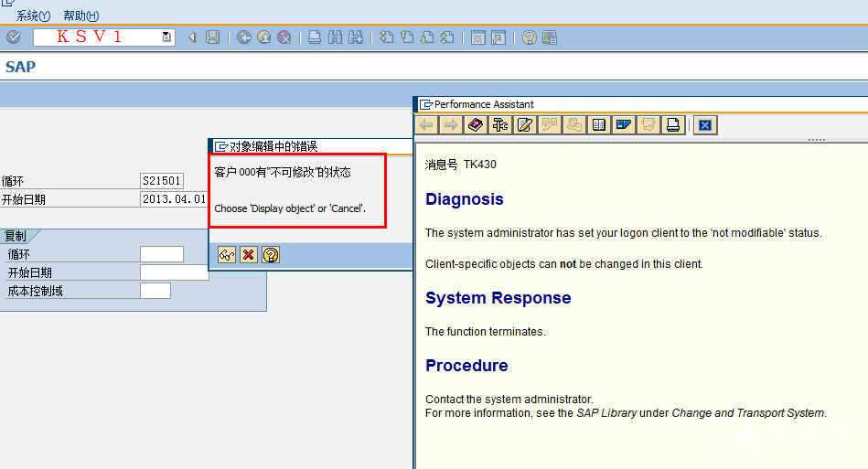This screenshot has height=469, width=868.
Task: Click Display object glasses button in dialog
Action: click(227, 255)
